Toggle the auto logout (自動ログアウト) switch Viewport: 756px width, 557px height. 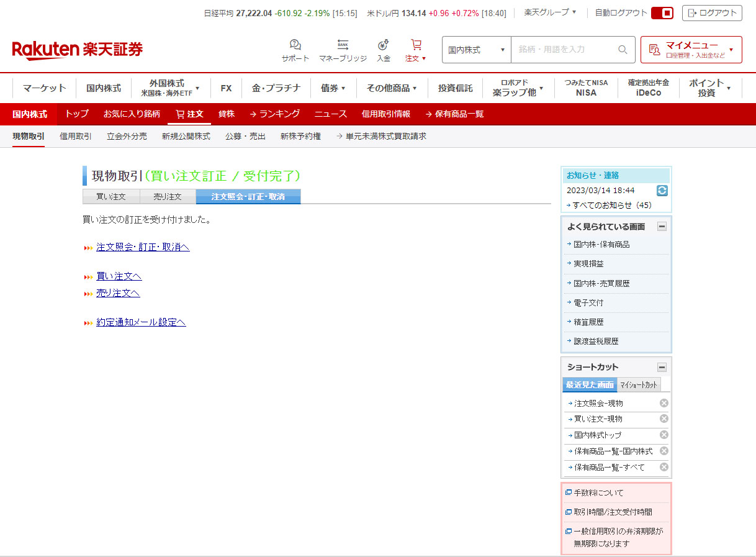click(x=662, y=13)
